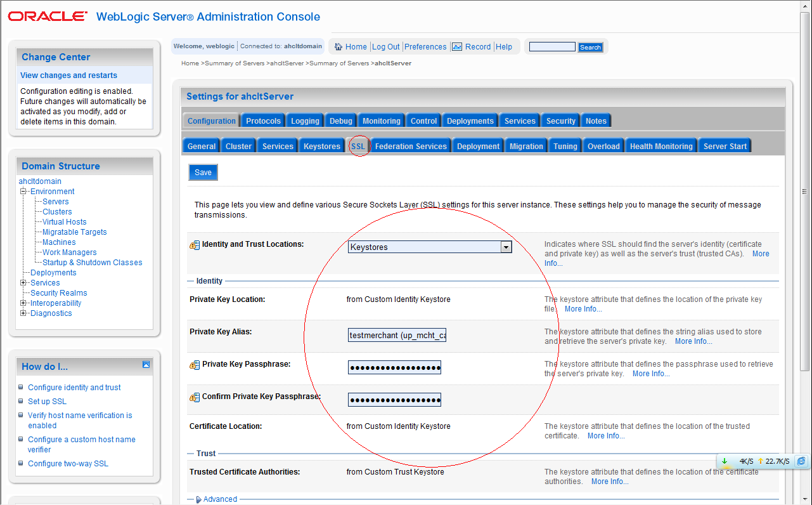Expand the Services node in Domain Structure
812x505 pixels.
pyautogui.click(x=23, y=283)
